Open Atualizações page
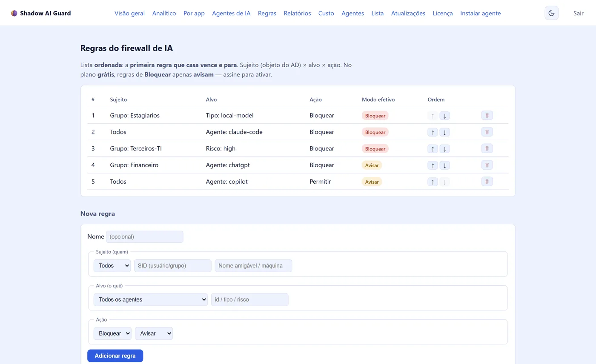Image resolution: width=596 pixels, height=364 pixels. point(408,13)
